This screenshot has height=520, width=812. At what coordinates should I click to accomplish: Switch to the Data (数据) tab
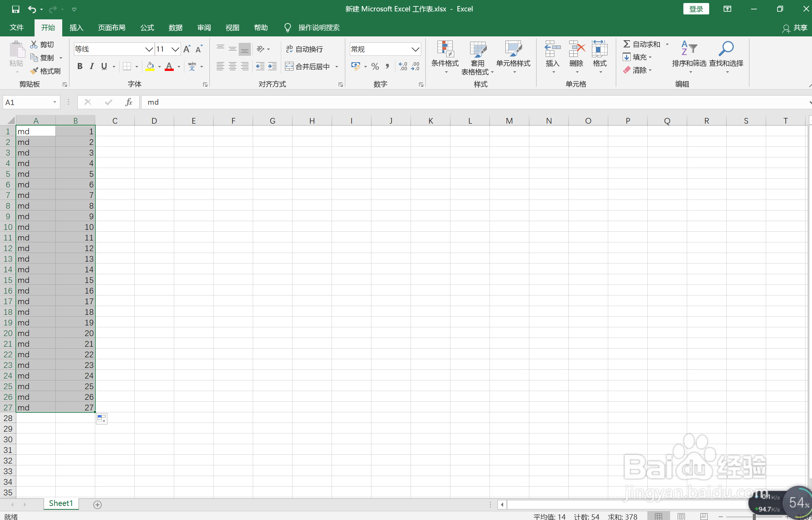pos(176,27)
